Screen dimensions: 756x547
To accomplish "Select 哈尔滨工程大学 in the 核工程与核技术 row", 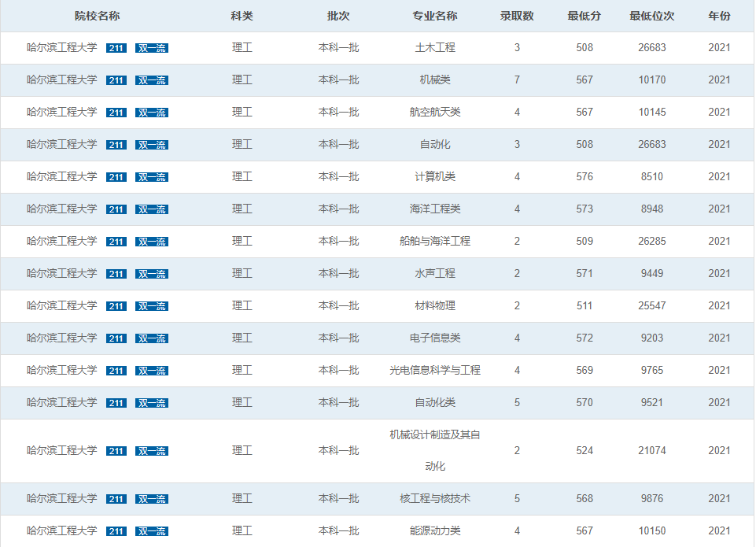I will (x=61, y=499).
